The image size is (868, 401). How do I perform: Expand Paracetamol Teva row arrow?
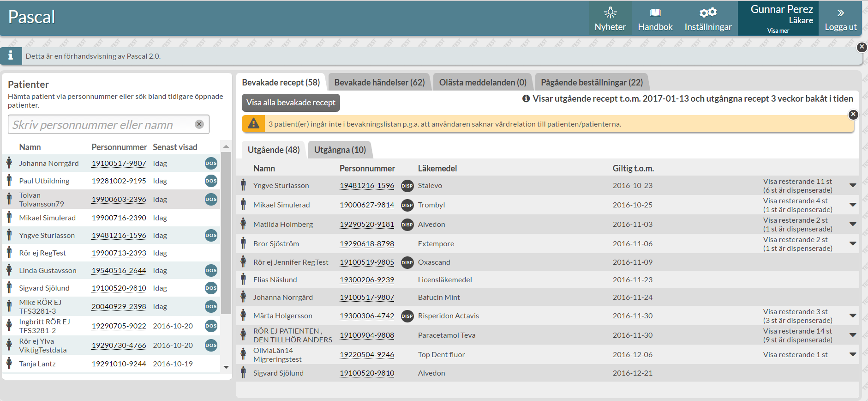point(852,335)
